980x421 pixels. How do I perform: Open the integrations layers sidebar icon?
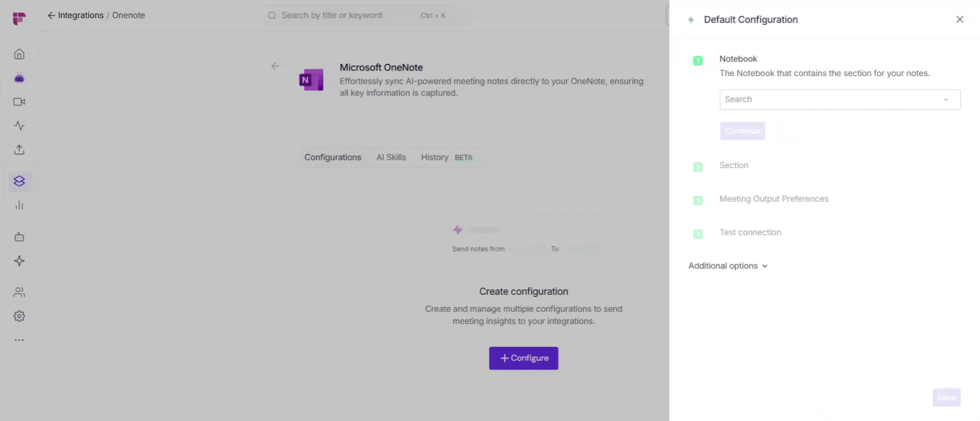click(x=19, y=181)
